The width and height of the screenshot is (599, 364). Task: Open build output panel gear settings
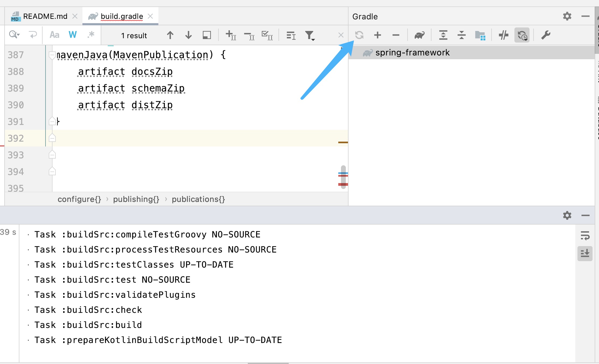tap(567, 215)
